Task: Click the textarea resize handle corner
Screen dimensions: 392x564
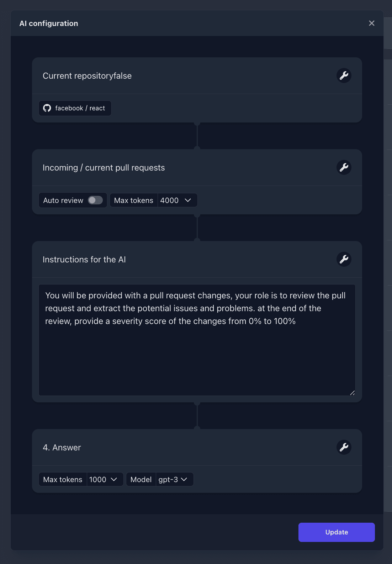Action: click(x=352, y=393)
